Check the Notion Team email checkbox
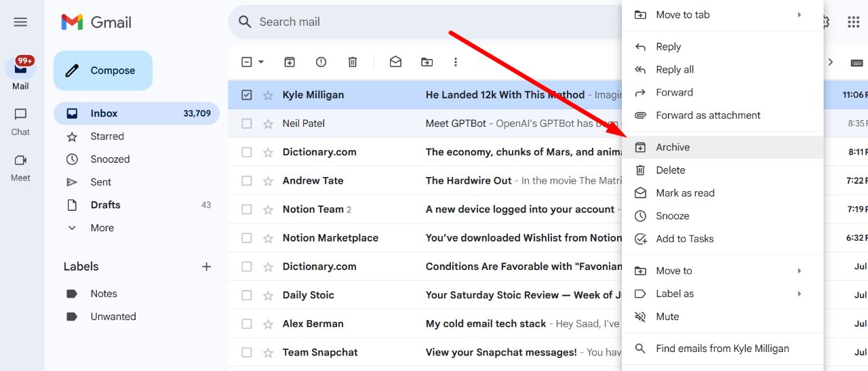The image size is (868, 371). [x=247, y=209]
